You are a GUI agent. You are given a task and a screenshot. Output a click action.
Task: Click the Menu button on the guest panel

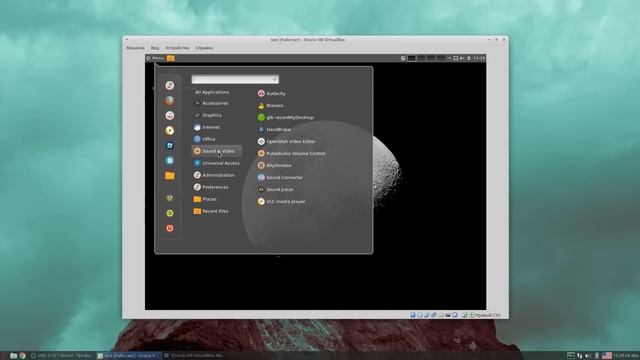tap(155, 58)
